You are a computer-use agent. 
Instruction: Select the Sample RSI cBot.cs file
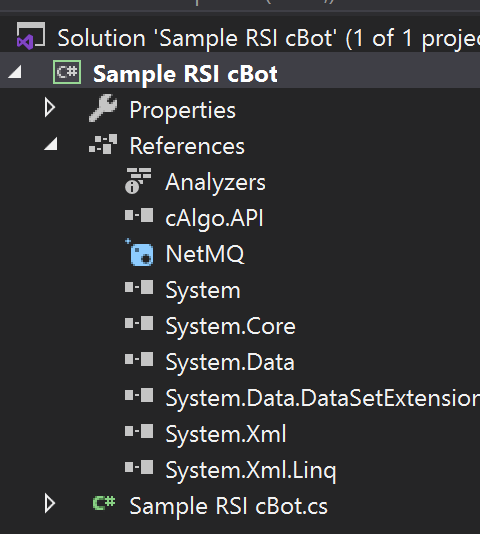[x=229, y=506]
